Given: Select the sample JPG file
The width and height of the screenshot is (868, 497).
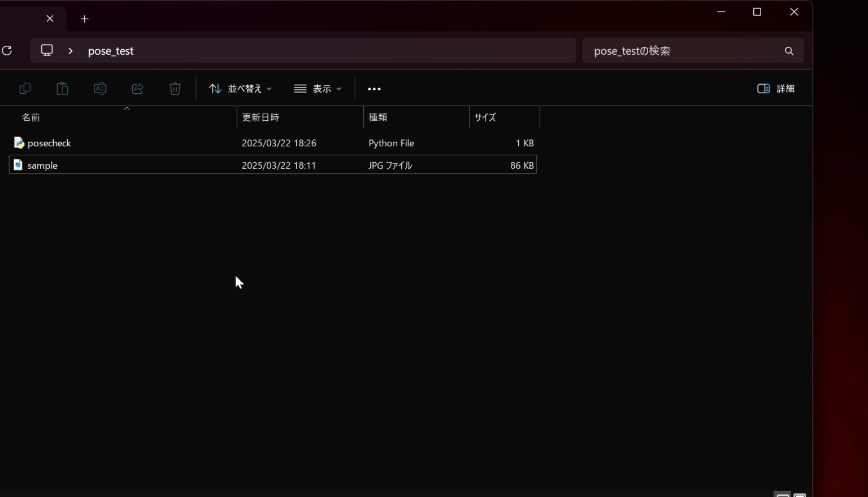Looking at the screenshot, I should pyautogui.click(x=42, y=165).
